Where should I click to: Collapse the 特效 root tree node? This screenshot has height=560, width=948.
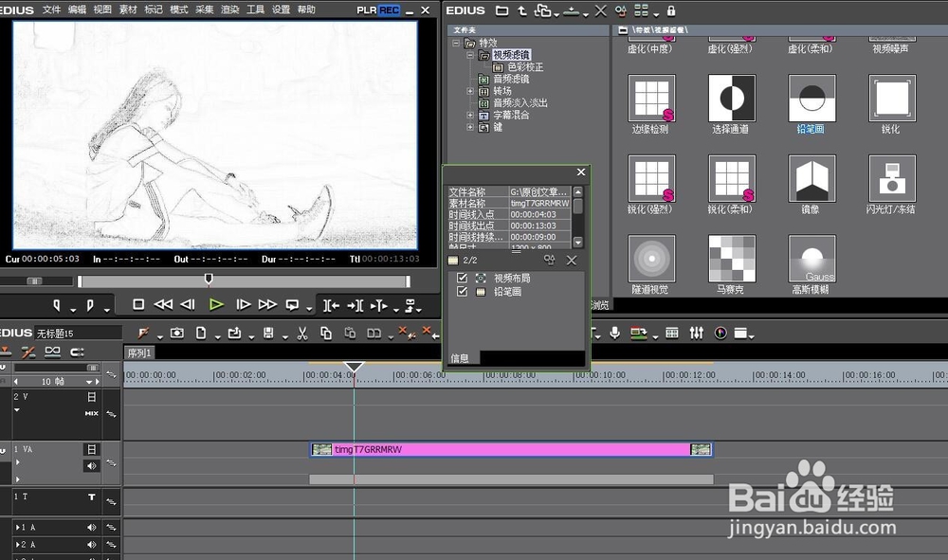coord(456,43)
